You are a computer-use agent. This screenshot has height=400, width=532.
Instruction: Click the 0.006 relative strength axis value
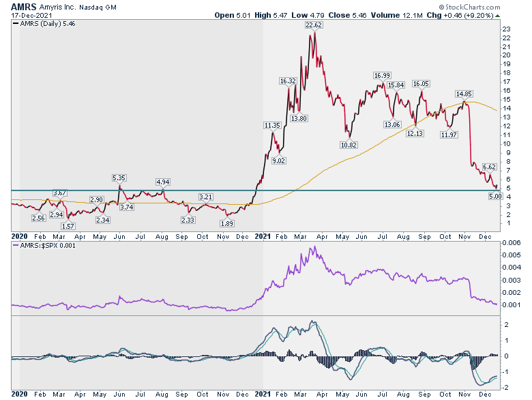point(511,242)
